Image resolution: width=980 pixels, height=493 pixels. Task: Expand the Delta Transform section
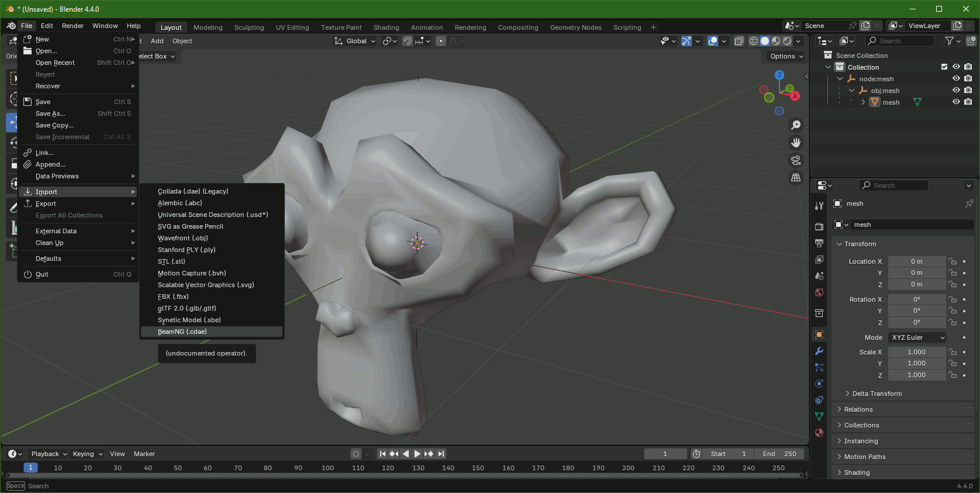(877, 394)
